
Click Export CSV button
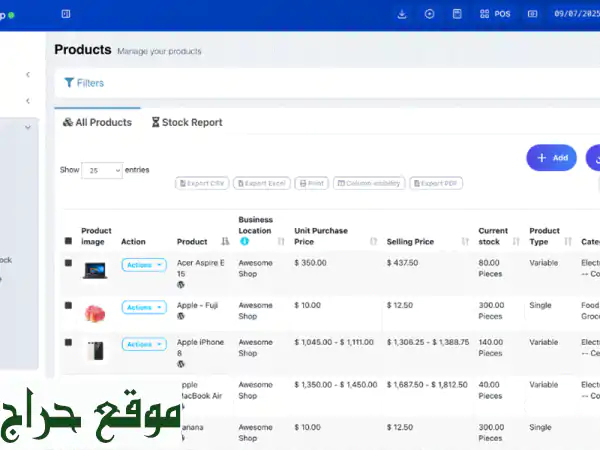pos(202,183)
